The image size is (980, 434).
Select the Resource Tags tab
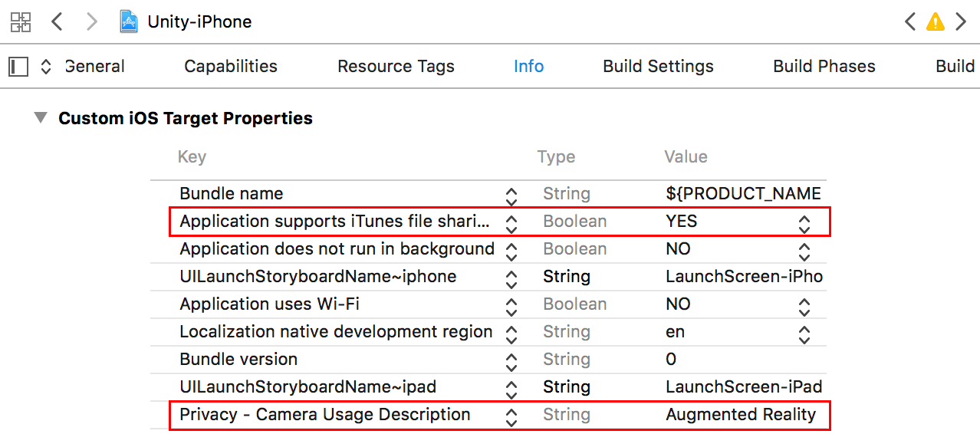[396, 67]
